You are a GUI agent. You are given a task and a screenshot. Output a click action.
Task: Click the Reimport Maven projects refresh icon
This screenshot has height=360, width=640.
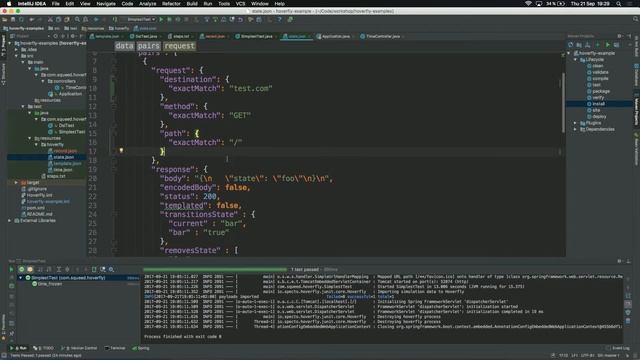571,45
